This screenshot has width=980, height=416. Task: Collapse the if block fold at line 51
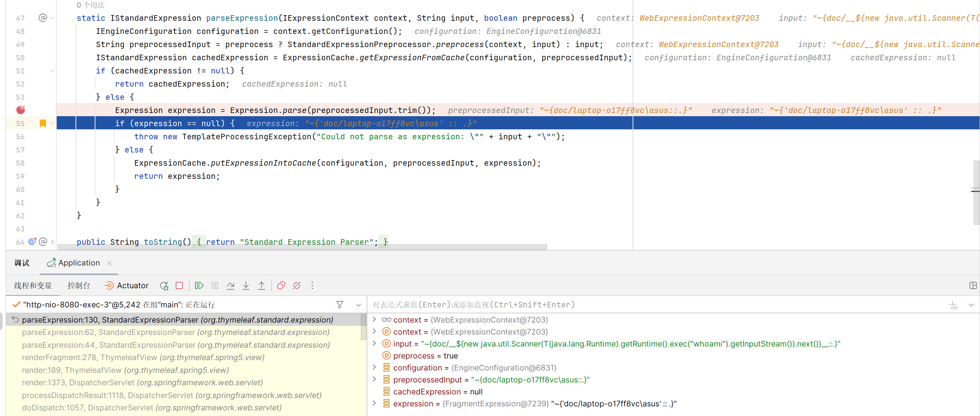pos(52,71)
